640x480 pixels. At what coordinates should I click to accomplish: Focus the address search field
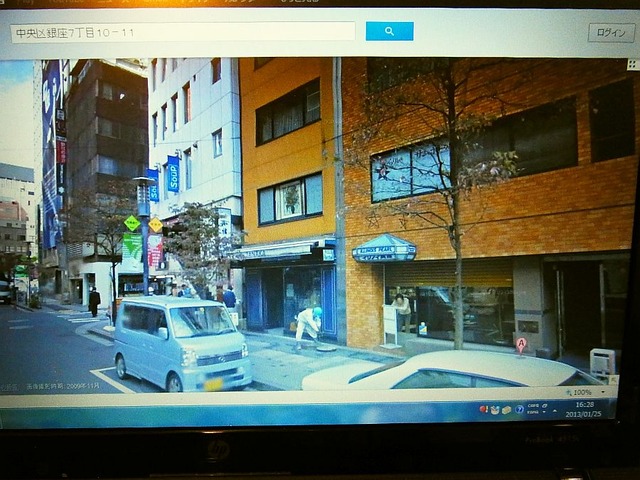pos(182,32)
